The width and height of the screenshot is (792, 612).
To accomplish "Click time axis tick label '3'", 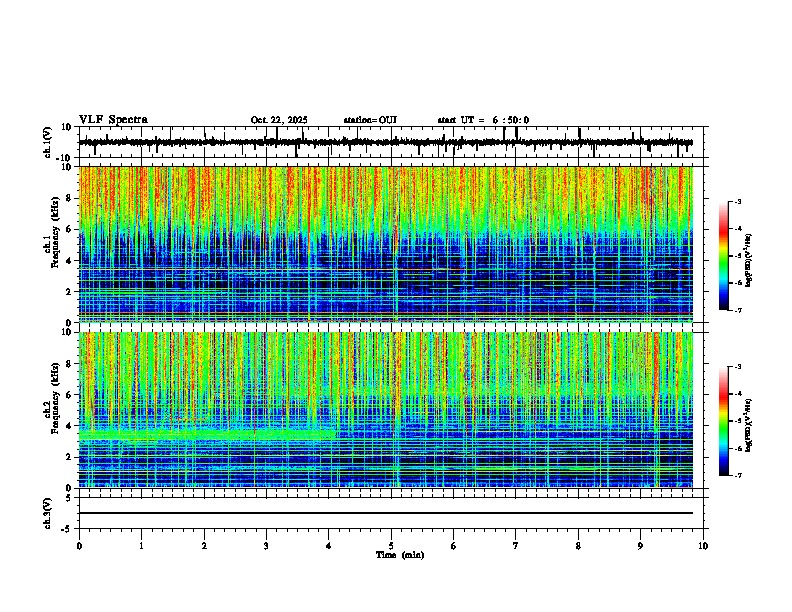I will click(266, 546).
